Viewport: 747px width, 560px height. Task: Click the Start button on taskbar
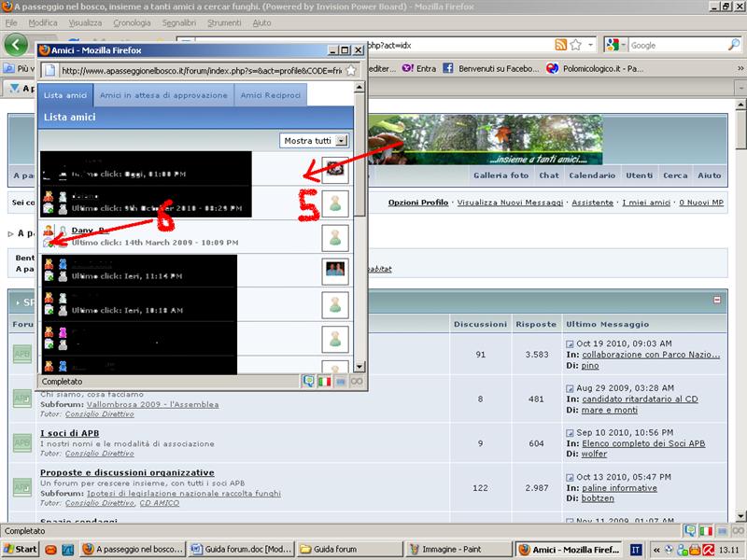coord(21,549)
